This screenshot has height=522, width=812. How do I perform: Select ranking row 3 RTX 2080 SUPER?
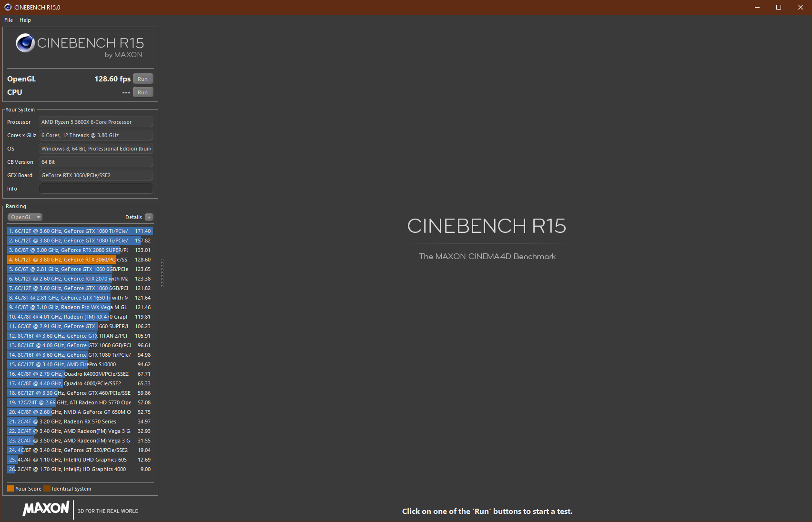(x=80, y=250)
